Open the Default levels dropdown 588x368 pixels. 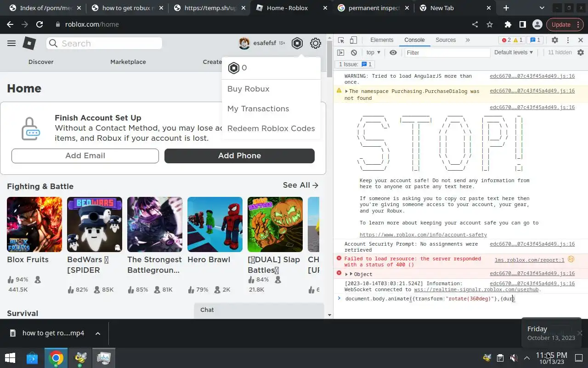point(514,52)
